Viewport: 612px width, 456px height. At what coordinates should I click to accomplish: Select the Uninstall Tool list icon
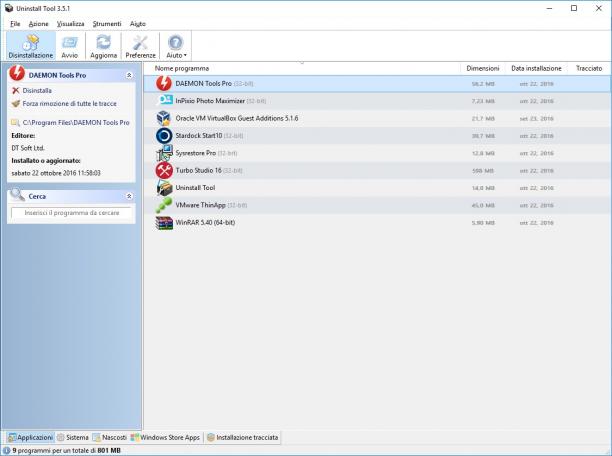[x=164, y=187]
